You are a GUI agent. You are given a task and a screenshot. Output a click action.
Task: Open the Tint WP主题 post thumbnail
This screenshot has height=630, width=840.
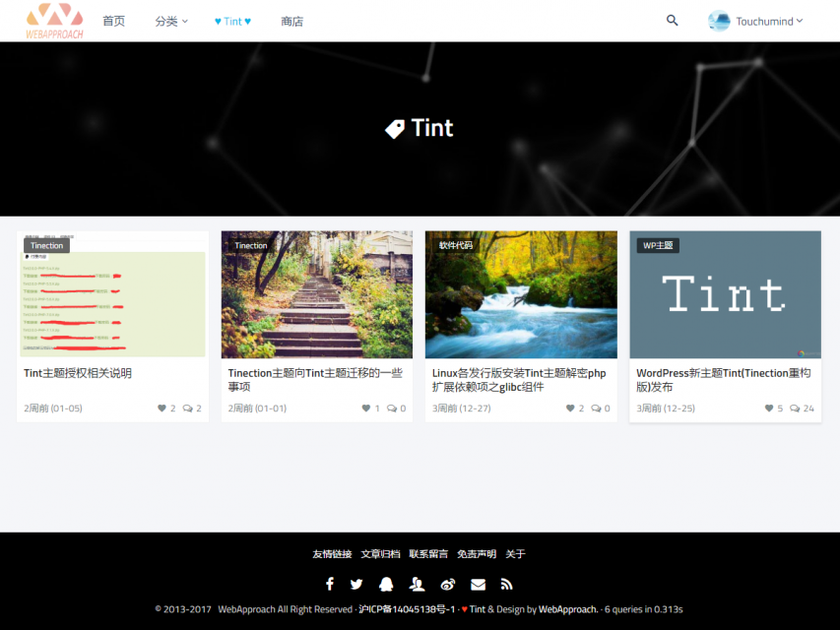coord(725,293)
